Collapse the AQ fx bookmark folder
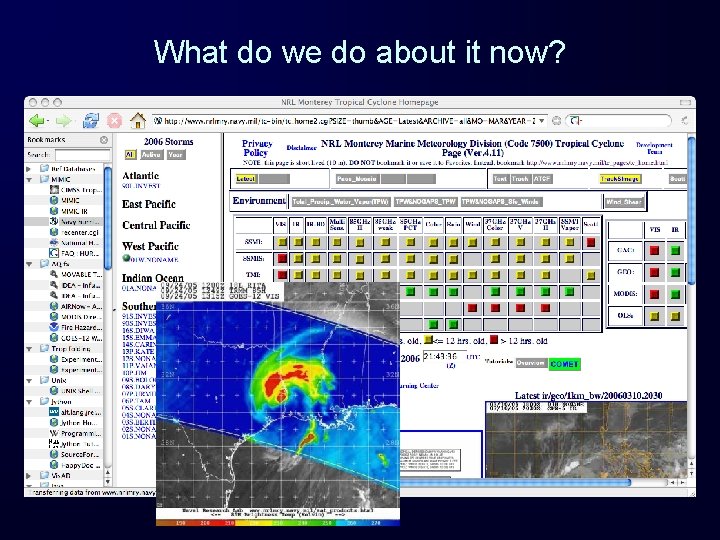Image resolution: width=720 pixels, height=540 pixels. point(29,264)
